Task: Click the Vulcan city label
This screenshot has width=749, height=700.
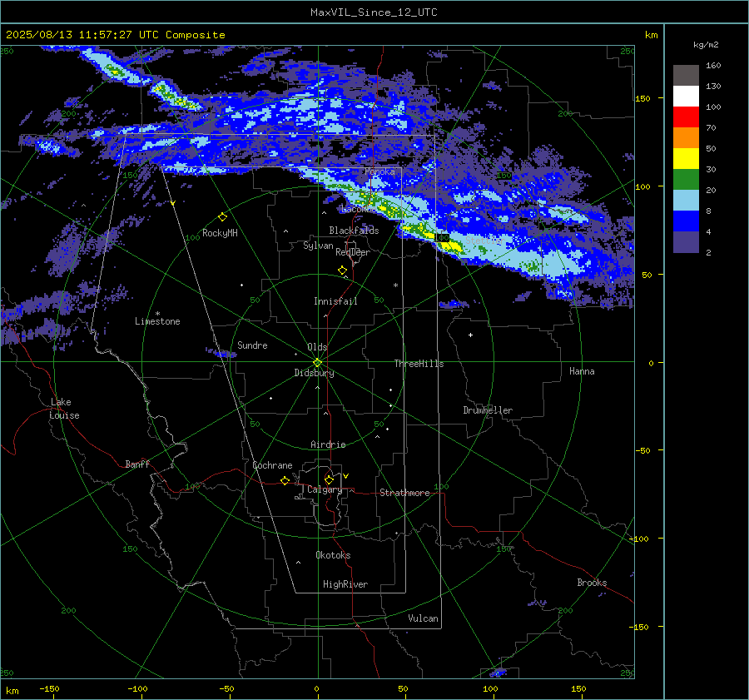Action: click(x=423, y=618)
